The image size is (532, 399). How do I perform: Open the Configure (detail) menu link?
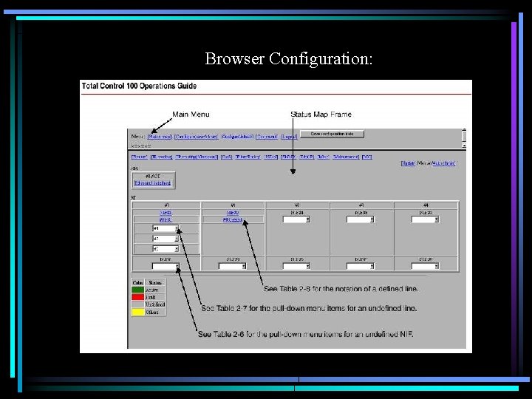[237, 137]
